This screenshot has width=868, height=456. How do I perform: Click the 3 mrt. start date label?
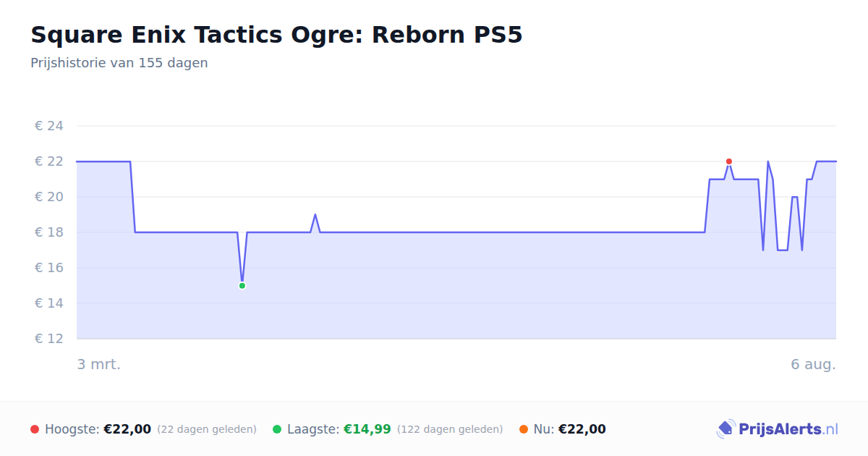pyautogui.click(x=99, y=364)
